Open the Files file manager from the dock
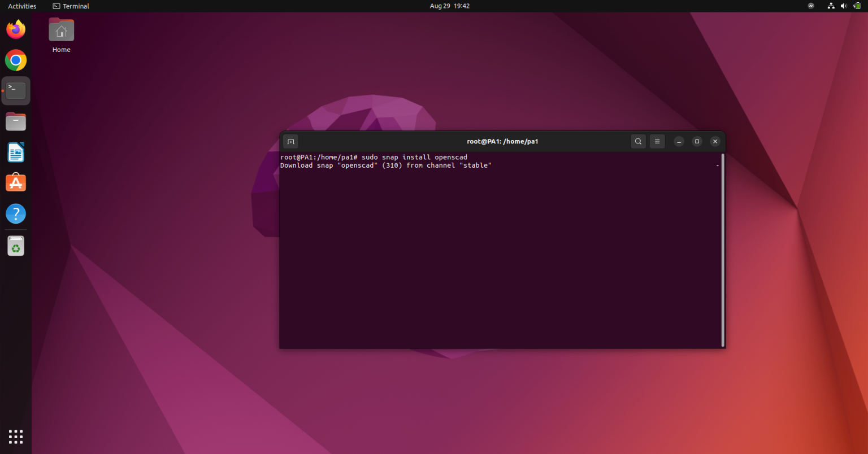868x454 pixels. 15,121
